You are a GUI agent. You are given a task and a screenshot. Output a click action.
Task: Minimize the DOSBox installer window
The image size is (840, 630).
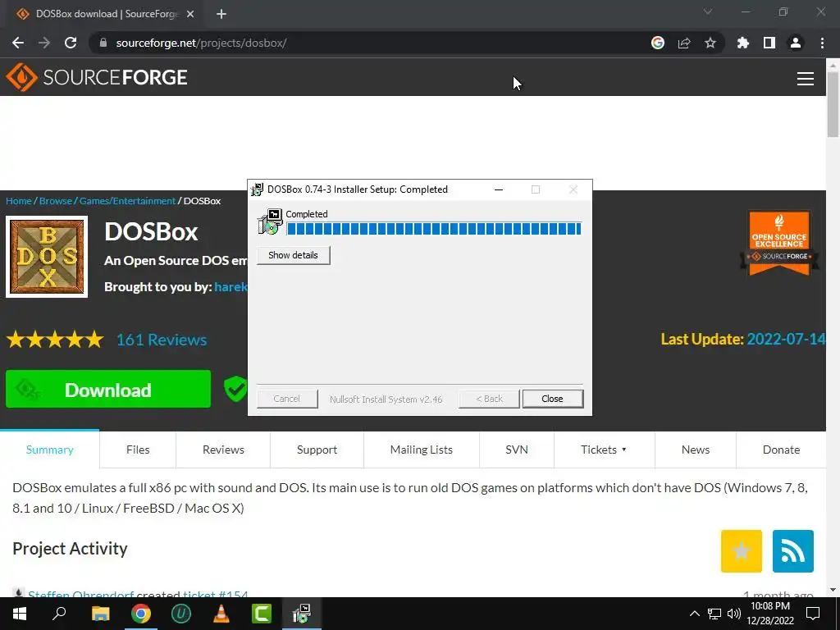click(499, 189)
